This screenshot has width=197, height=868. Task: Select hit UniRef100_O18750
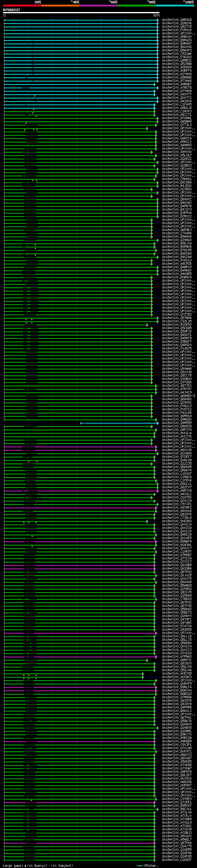tap(177, 498)
